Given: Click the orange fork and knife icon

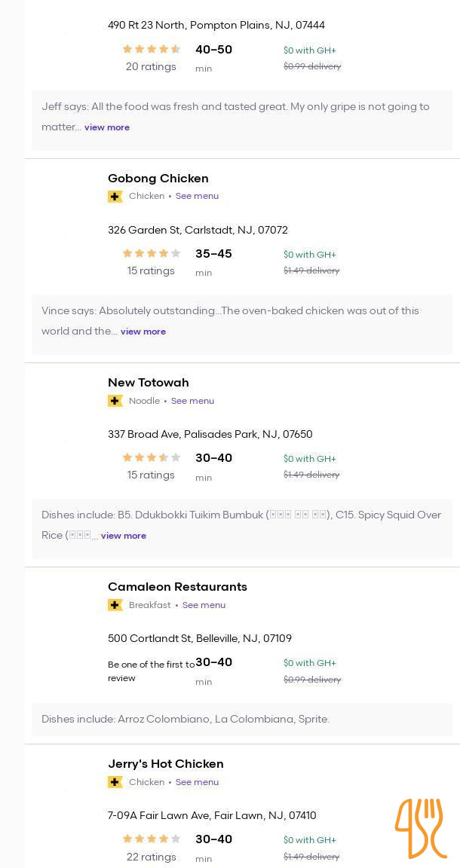Looking at the screenshot, I should 421,828.
